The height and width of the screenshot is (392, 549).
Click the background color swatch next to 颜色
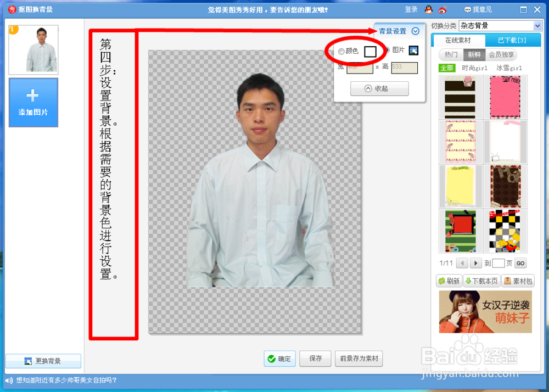click(369, 51)
